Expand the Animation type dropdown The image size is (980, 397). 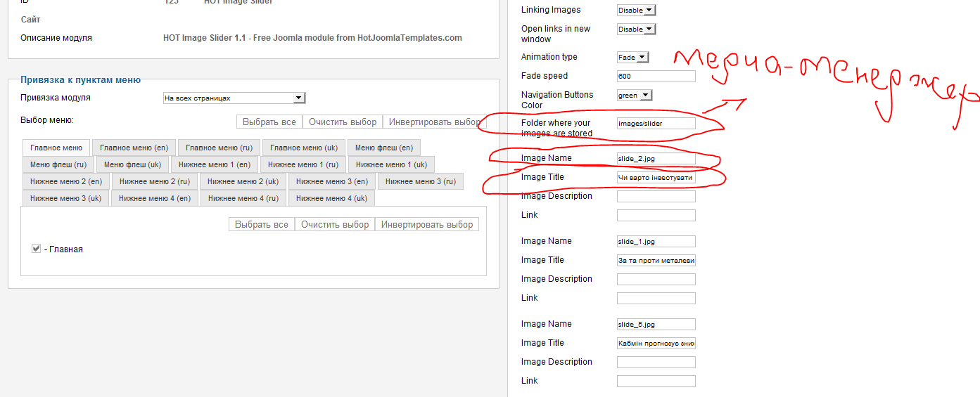click(632, 57)
